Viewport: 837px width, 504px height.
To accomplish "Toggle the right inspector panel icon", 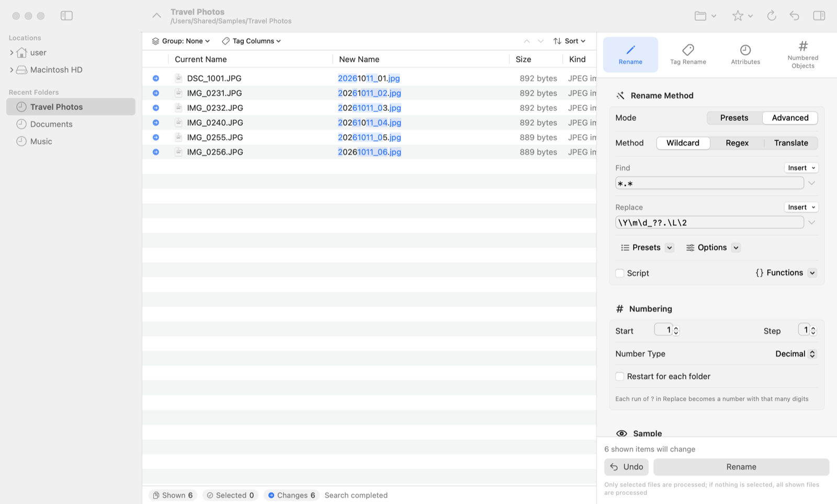I will coord(819,16).
